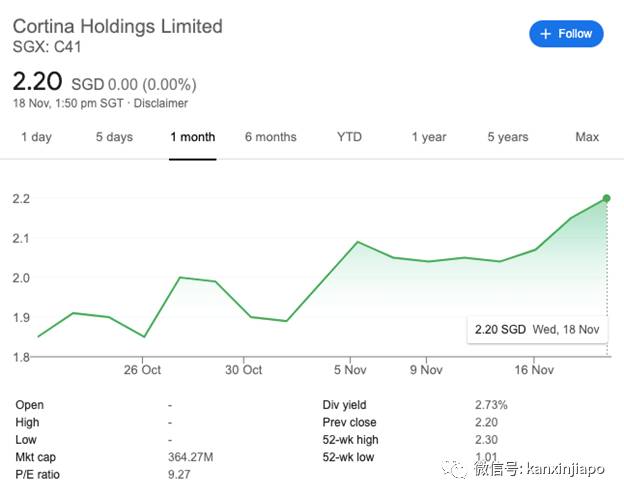Click the green endpoint dot on chart
The image size is (624, 496).
tap(606, 199)
